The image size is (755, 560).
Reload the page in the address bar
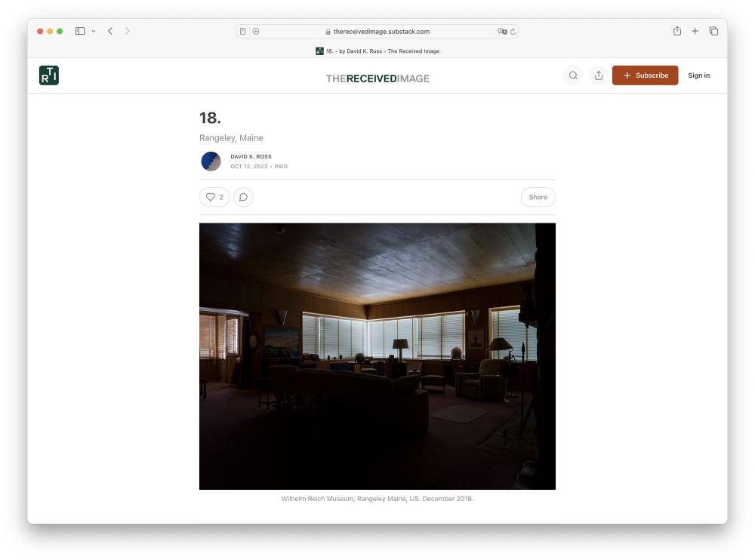(513, 32)
